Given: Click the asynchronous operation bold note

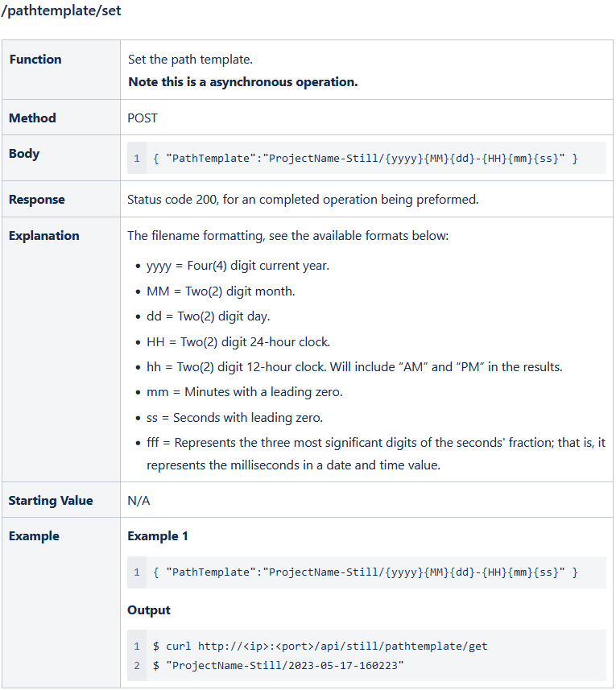Looking at the screenshot, I should pyautogui.click(x=242, y=82).
